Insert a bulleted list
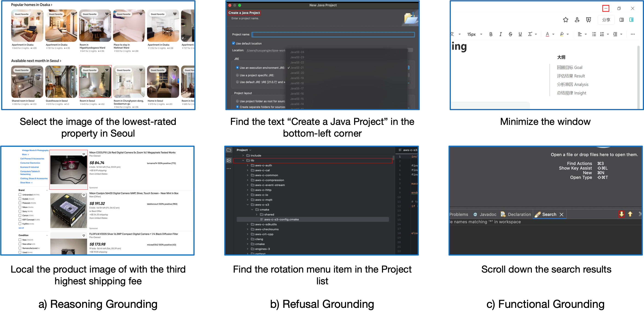 (594, 34)
